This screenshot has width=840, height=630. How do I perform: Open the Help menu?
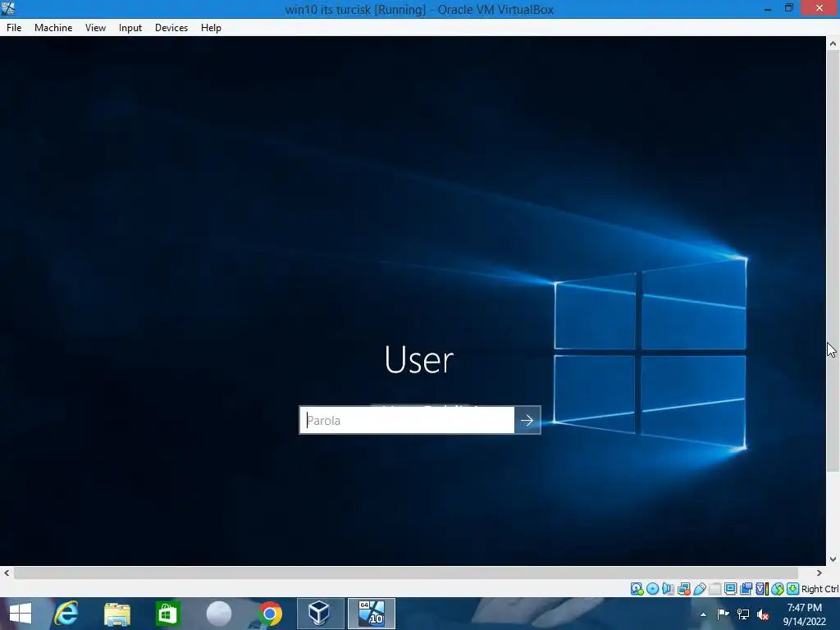[x=211, y=28]
